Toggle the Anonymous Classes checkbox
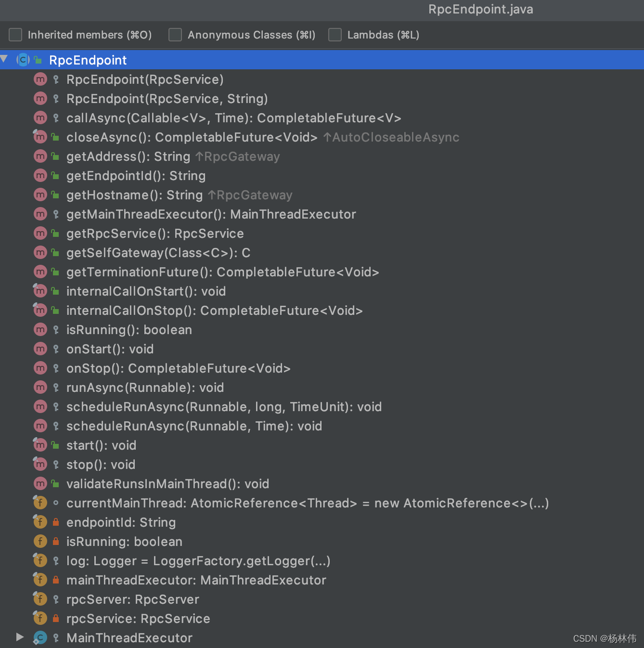 (x=175, y=35)
